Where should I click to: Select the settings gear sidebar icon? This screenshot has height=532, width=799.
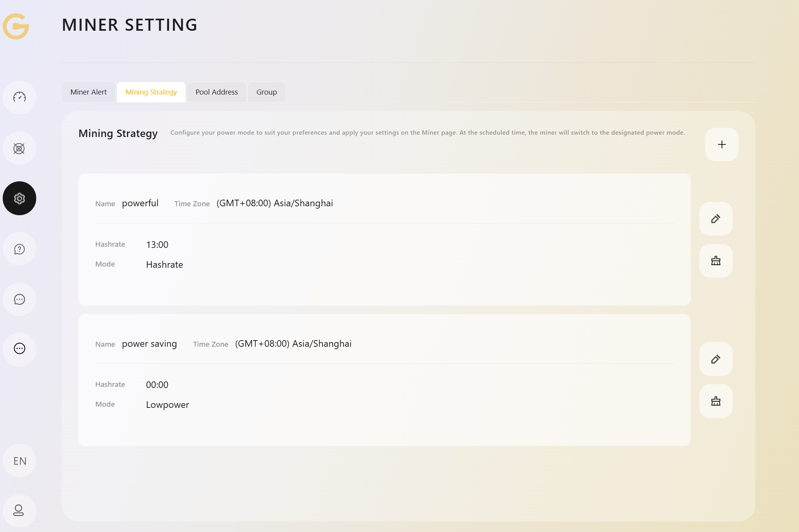[19, 198]
